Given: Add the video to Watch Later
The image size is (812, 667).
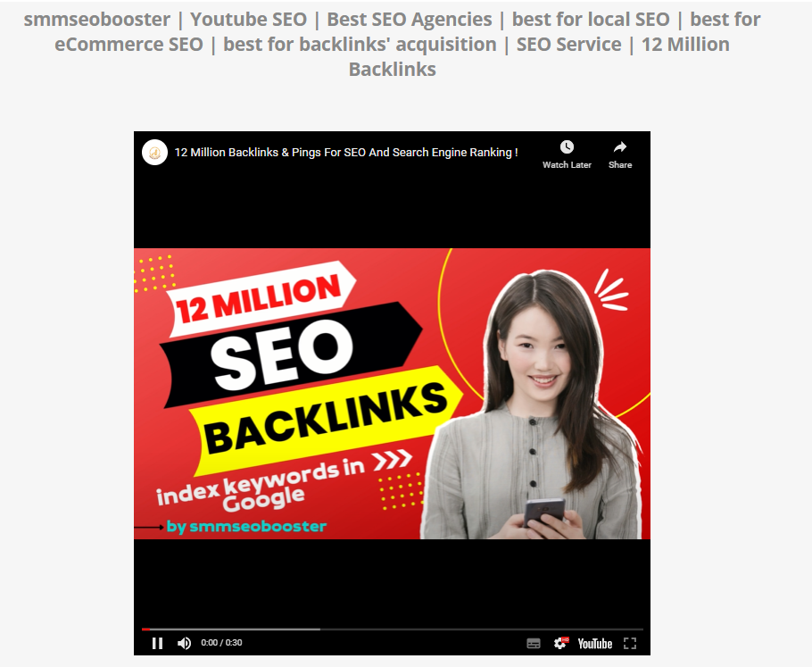Looking at the screenshot, I should tap(567, 152).
